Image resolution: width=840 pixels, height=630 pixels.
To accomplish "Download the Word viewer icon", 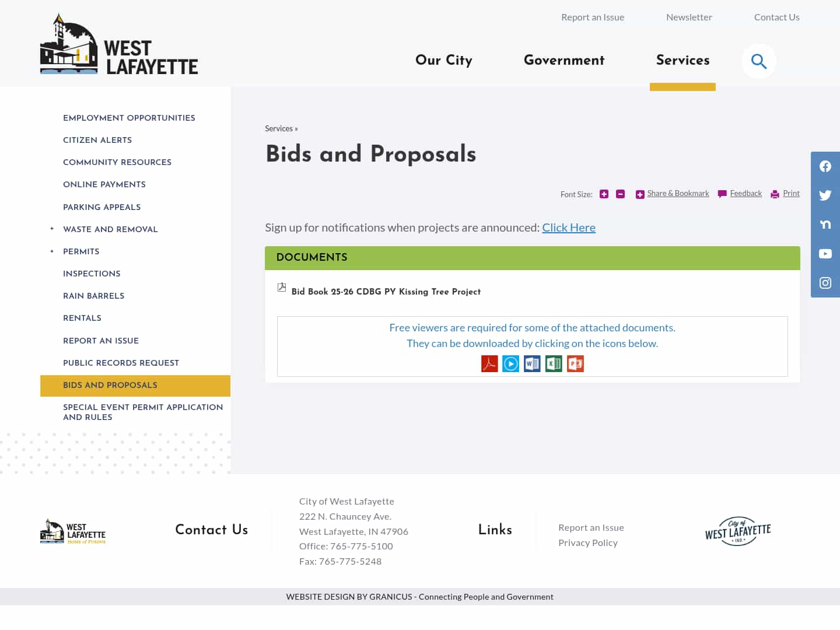I will (532, 363).
